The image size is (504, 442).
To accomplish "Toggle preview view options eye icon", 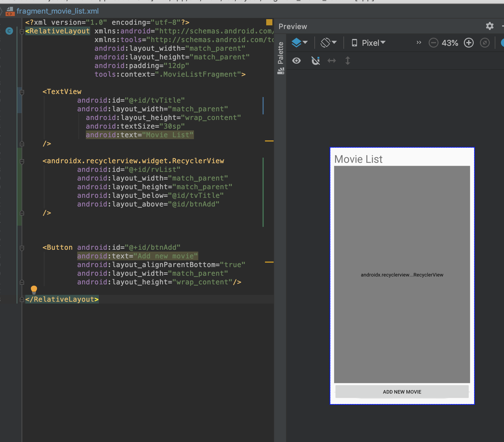I will [x=296, y=61].
